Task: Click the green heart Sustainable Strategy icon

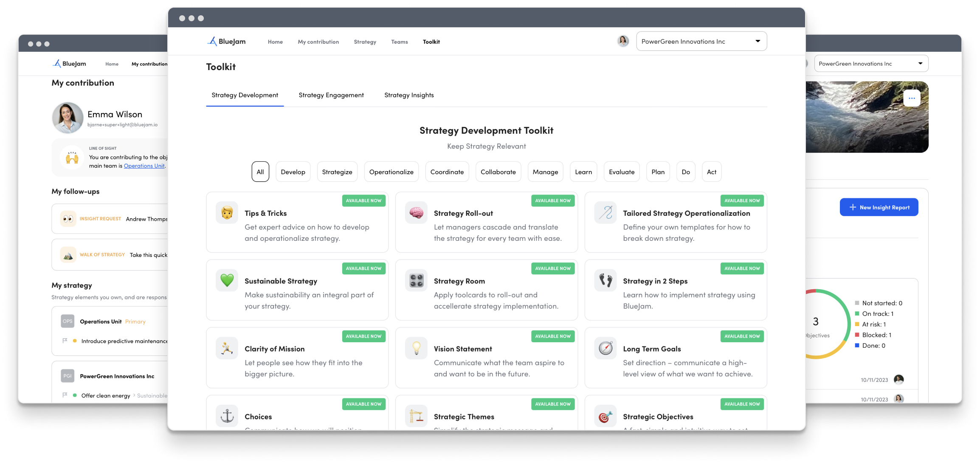Action: pyautogui.click(x=227, y=280)
